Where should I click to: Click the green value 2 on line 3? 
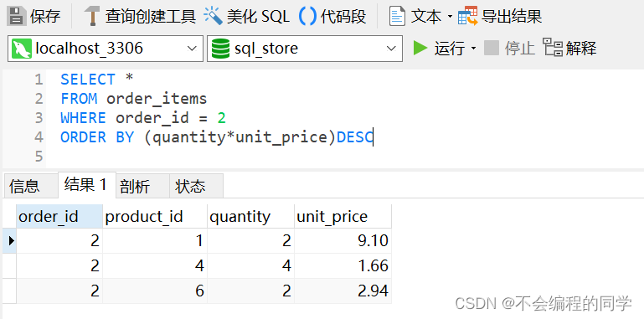221,118
